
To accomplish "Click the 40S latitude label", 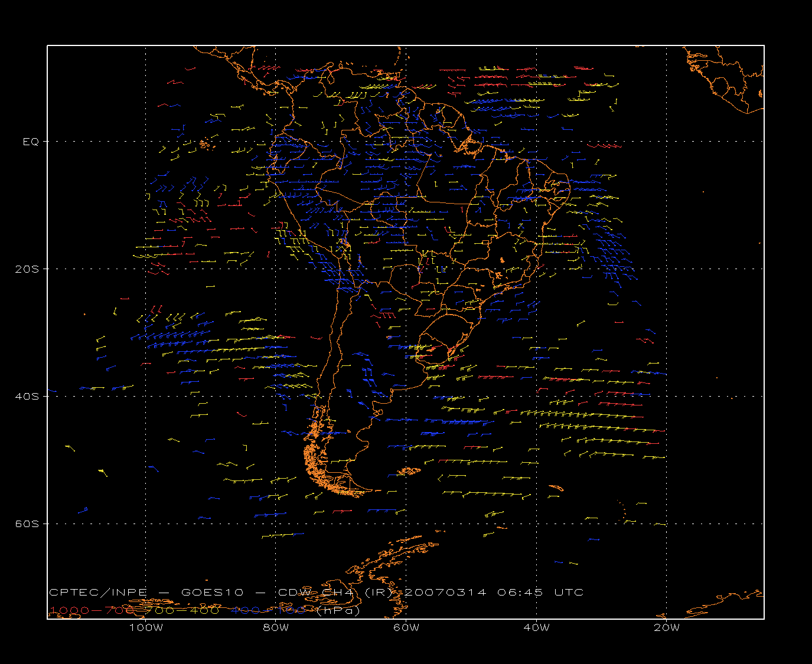I will click(27, 397).
